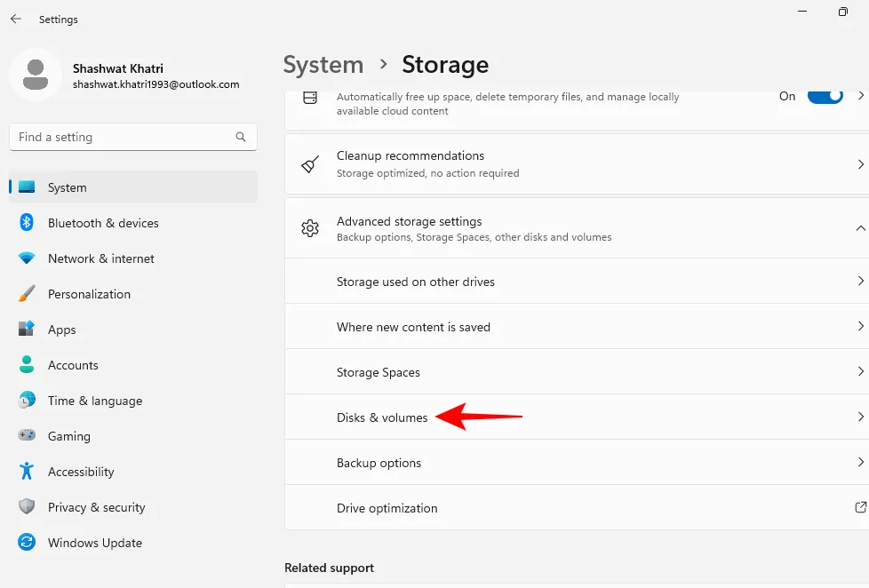Click the Privacy shield icon
Screen dimensions: 869x588
27,506
